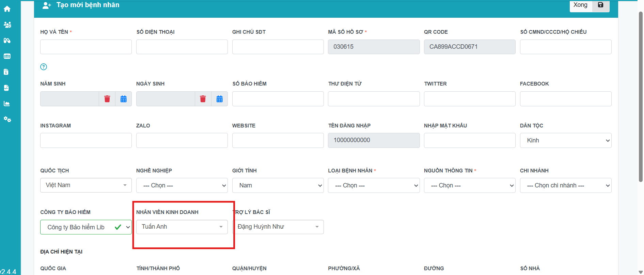Open the Home icon in sidebar
This screenshot has width=644, height=275.
click(7, 9)
